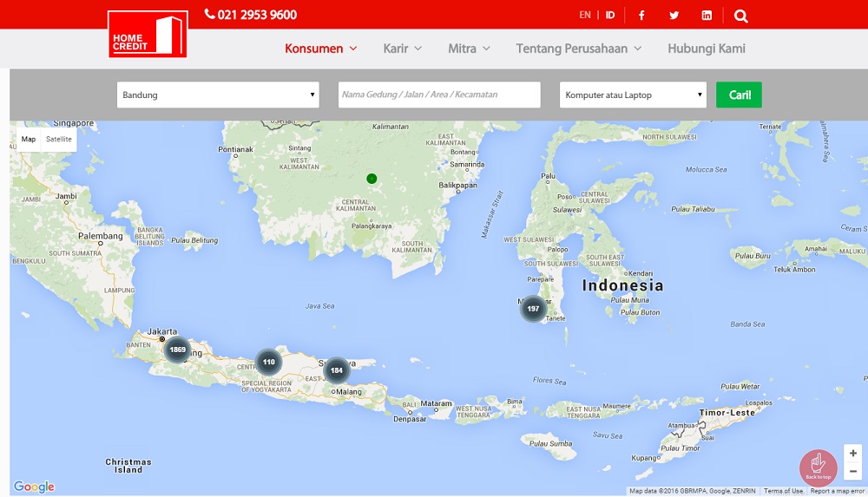The image size is (868, 497).
Task: Switch map to Map view
Action: (x=29, y=139)
